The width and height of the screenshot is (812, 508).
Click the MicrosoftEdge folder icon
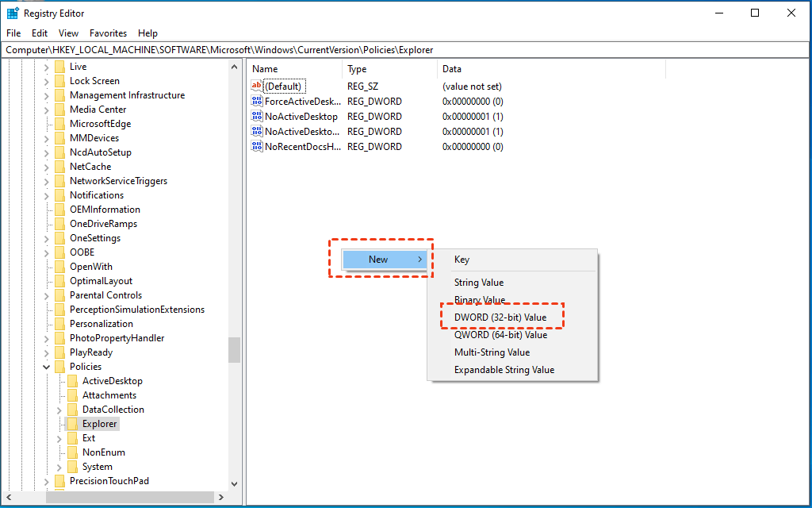point(60,123)
